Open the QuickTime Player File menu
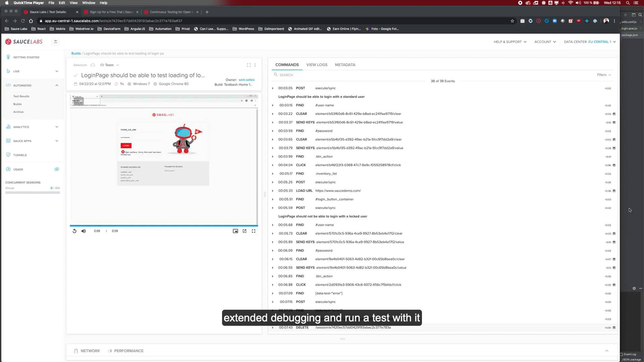The height and width of the screenshot is (362, 644). tap(51, 3)
